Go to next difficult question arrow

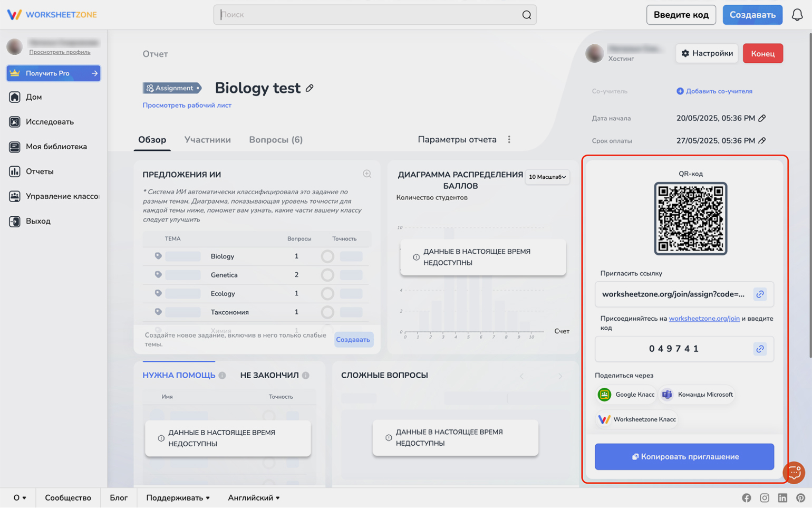click(560, 376)
